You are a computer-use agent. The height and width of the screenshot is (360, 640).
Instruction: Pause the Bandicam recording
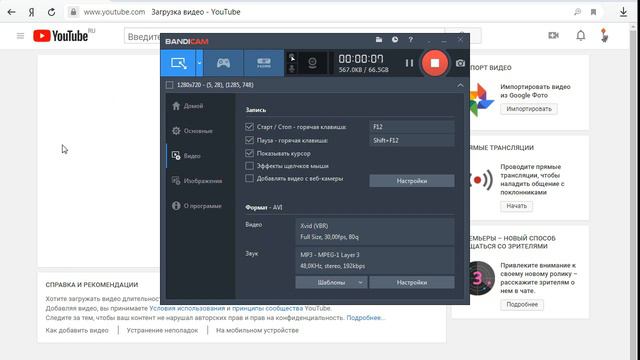[x=409, y=63]
